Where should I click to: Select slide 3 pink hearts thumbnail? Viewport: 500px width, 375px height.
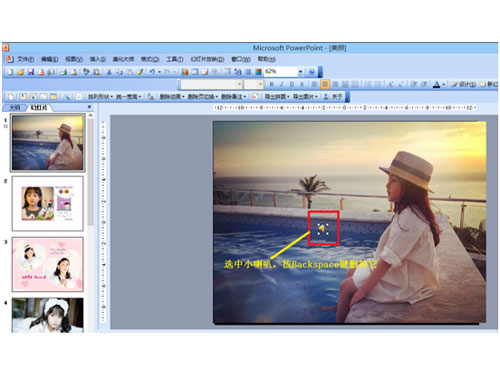click(x=48, y=264)
